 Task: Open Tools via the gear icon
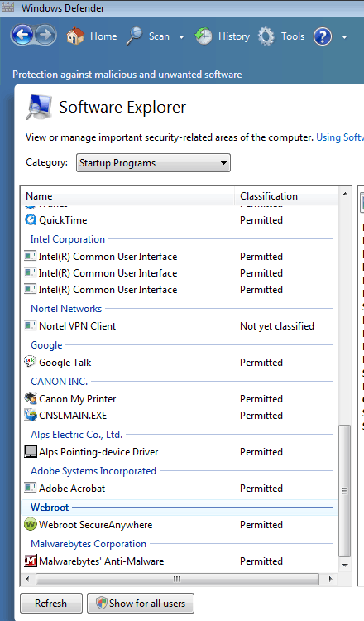point(266,36)
